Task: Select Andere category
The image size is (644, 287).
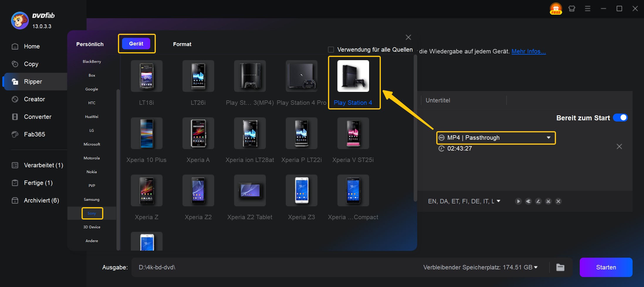Action: [x=92, y=241]
